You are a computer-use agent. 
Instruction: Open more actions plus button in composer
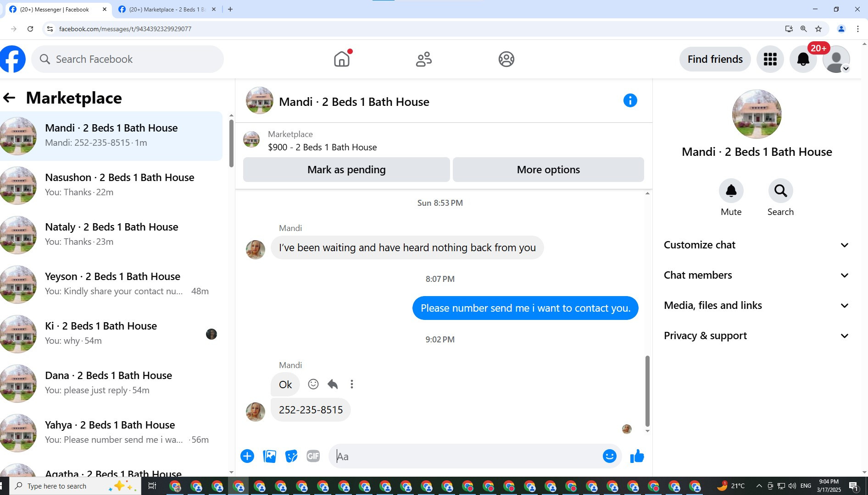pos(247,456)
